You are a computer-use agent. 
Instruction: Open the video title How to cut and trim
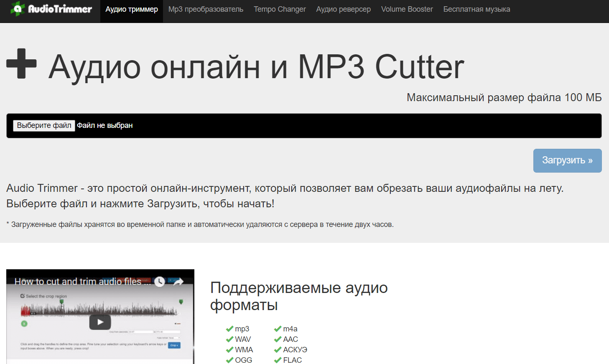pyautogui.click(x=82, y=282)
